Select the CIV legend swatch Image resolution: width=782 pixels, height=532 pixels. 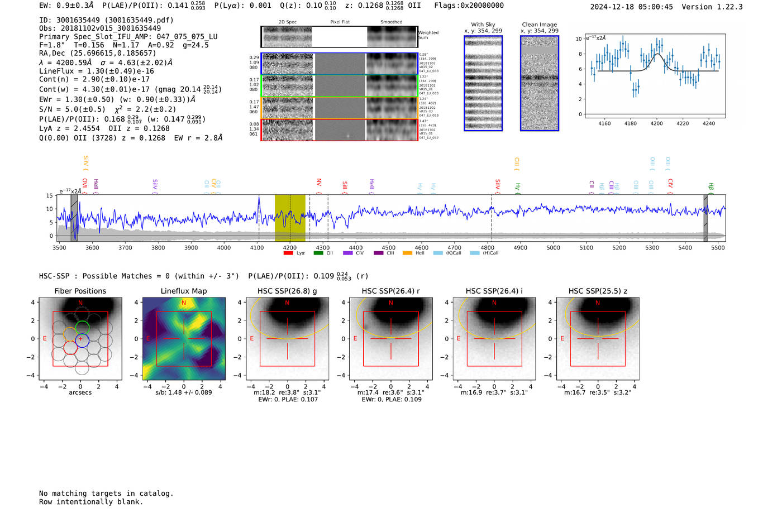(348, 253)
